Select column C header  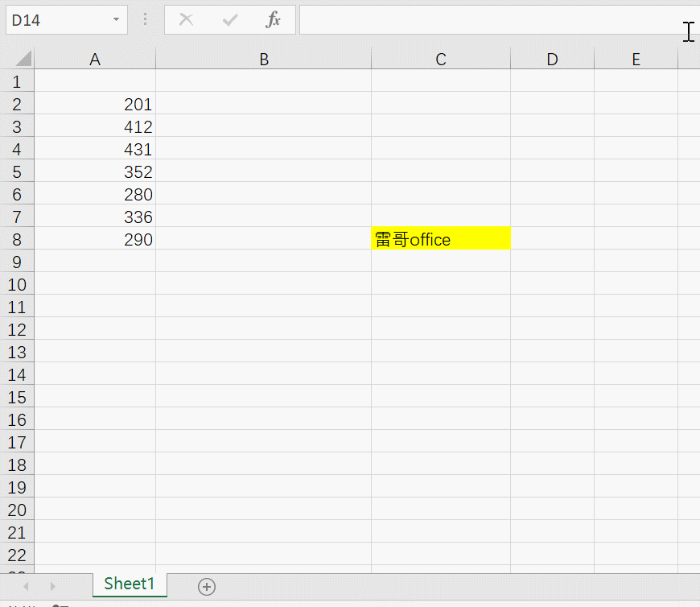(x=441, y=59)
